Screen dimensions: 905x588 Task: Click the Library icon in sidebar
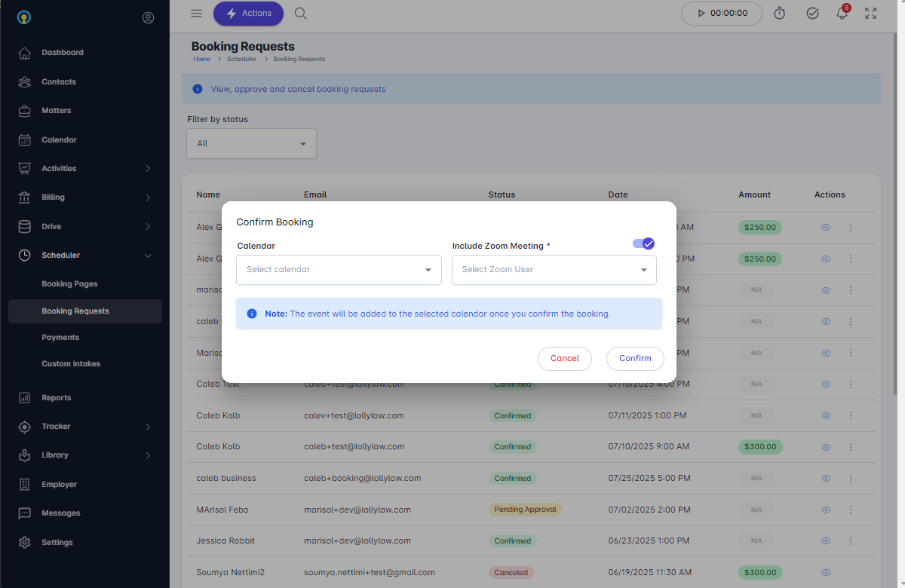pos(25,455)
